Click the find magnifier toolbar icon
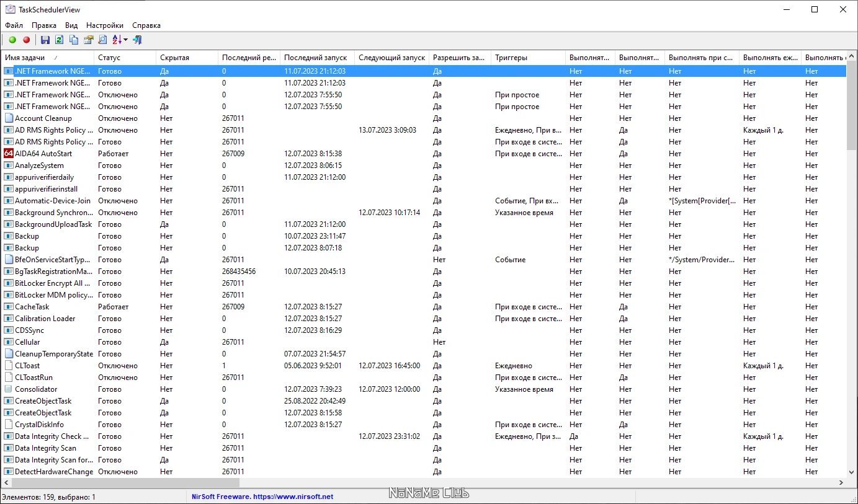 [x=102, y=40]
